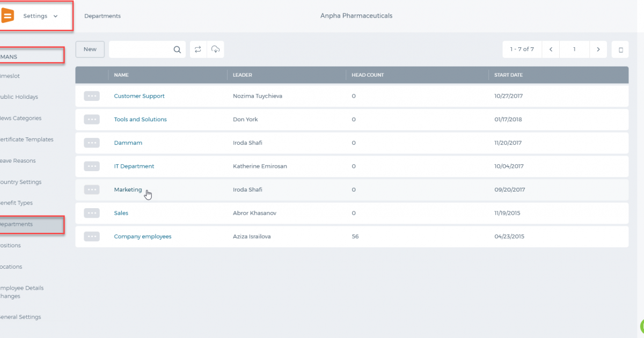Open the Tools and Solutions department link

[141, 119]
